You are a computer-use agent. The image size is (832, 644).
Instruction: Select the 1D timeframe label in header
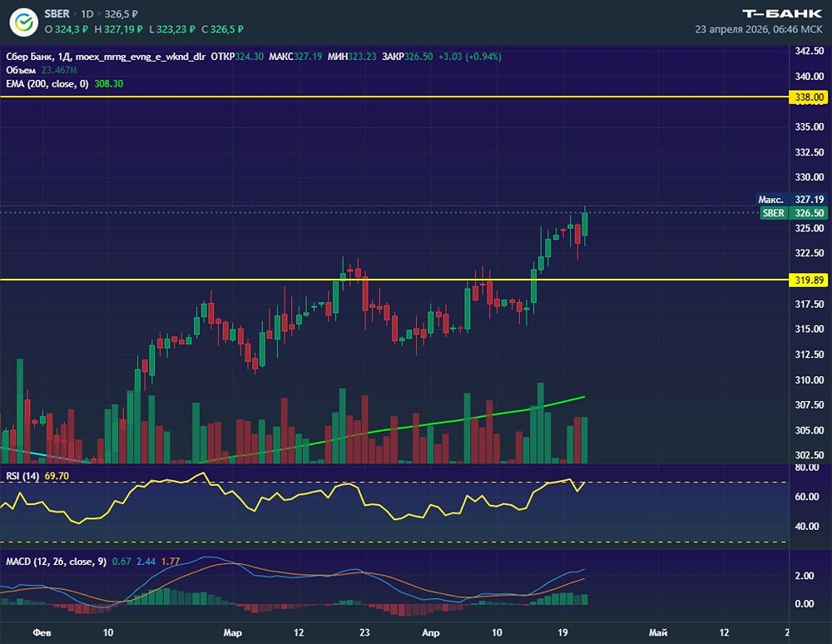point(87,14)
